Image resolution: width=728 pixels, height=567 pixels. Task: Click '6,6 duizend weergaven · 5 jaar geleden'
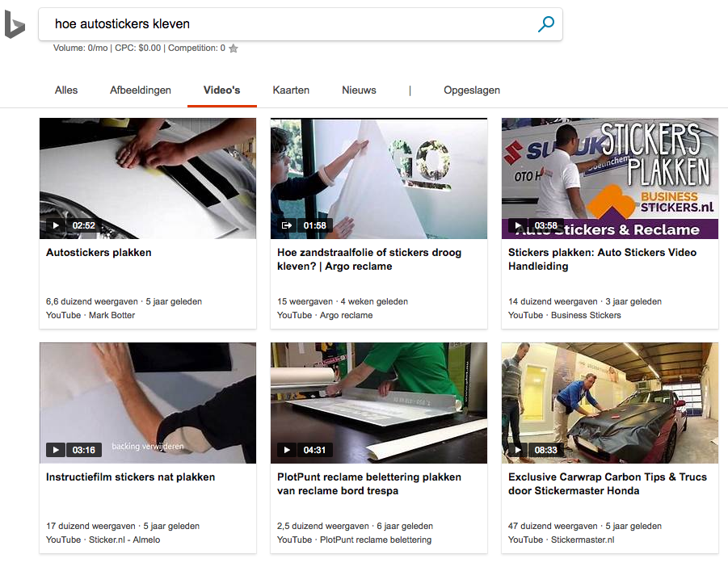pyautogui.click(x=124, y=301)
